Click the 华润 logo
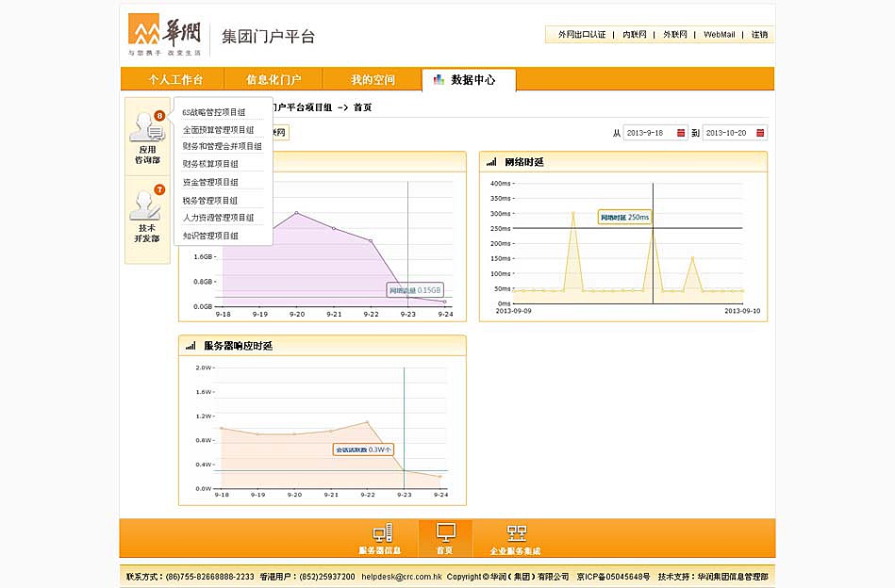 pyautogui.click(x=165, y=34)
